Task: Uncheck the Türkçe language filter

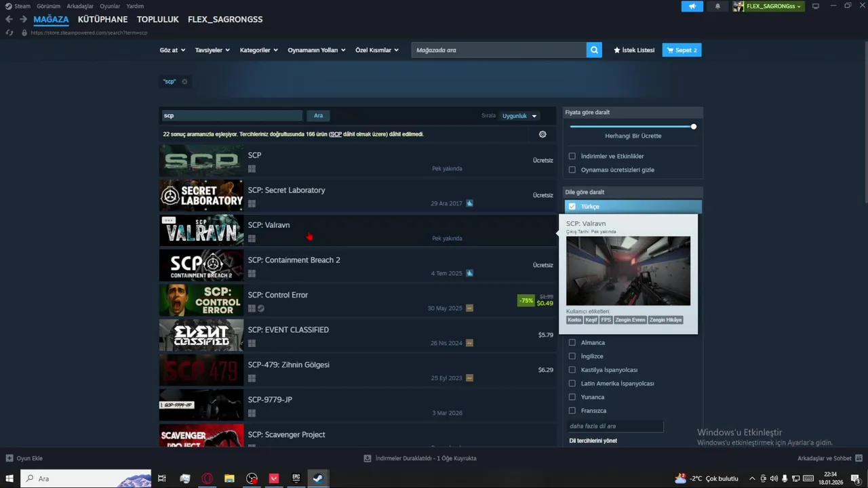Action: [x=572, y=207]
